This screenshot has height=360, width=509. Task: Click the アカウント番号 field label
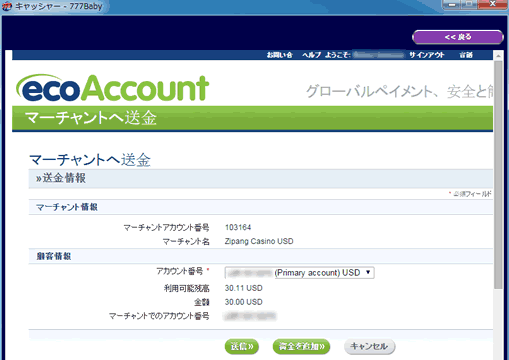pos(180,271)
